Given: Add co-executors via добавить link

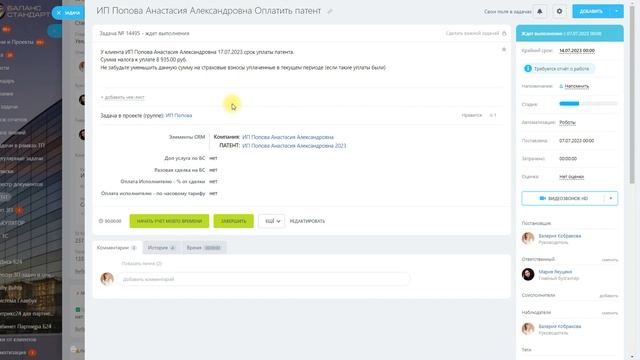Looking at the screenshot, I should (x=609, y=296).
